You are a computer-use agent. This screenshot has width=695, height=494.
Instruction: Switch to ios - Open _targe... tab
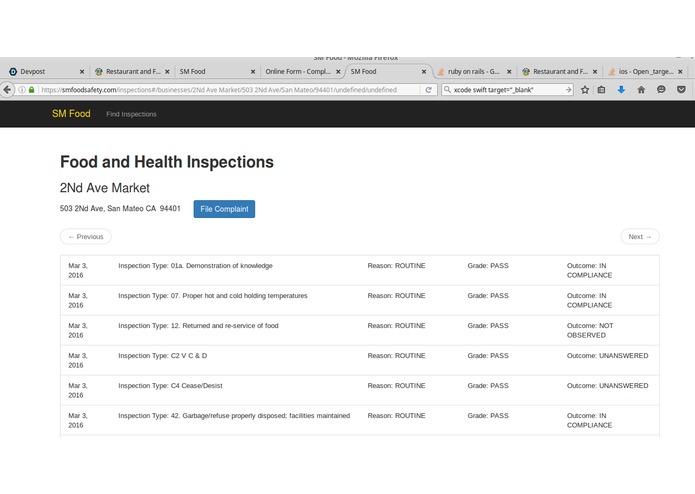[645, 72]
